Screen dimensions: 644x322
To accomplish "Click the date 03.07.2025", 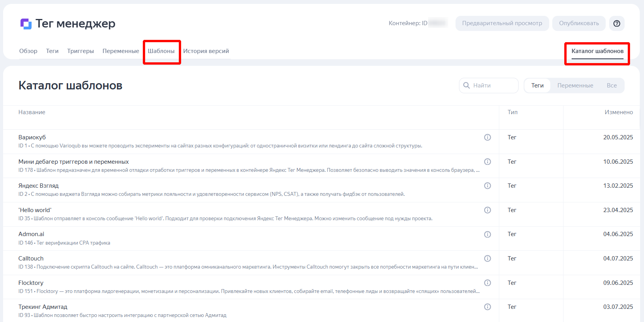I will [618, 307].
